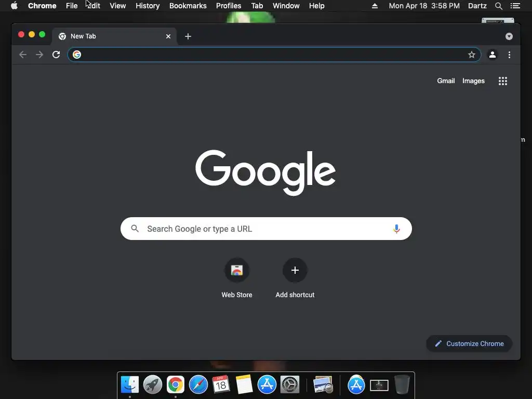Launch Safari from the Dock
The image size is (532, 399).
coord(198,385)
